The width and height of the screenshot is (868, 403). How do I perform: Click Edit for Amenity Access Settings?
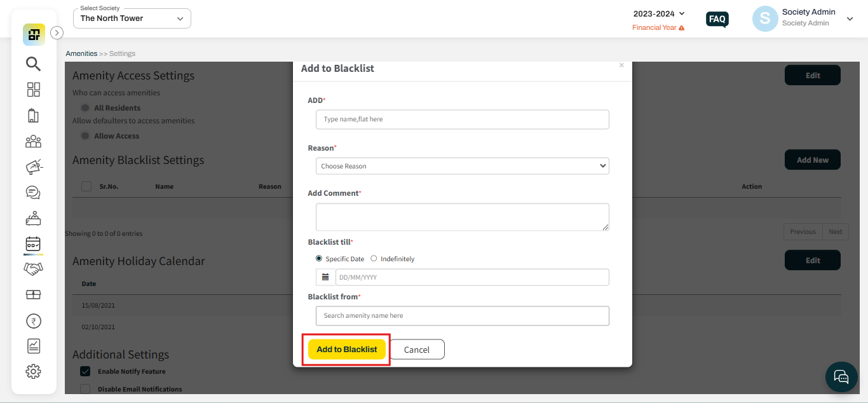tap(813, 75)
